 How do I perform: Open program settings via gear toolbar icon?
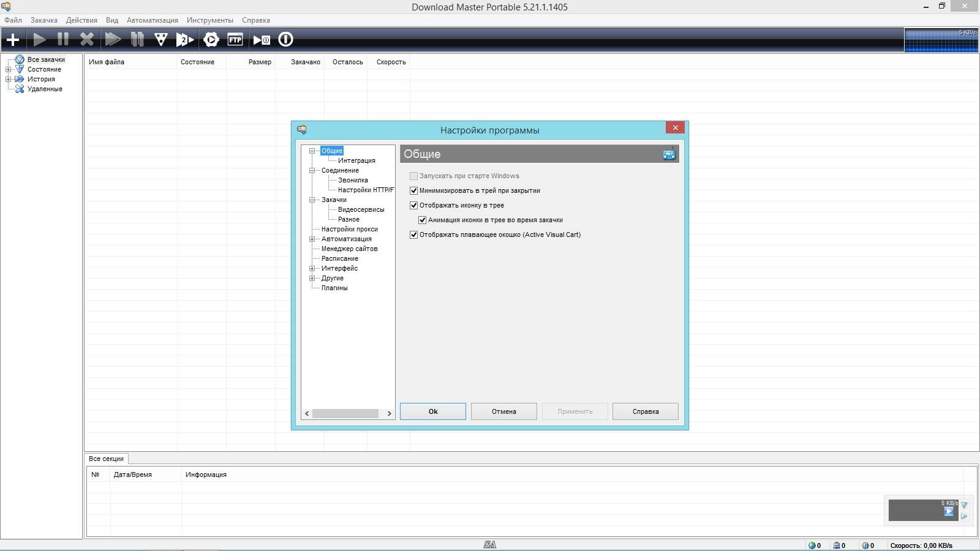point(211,40)
